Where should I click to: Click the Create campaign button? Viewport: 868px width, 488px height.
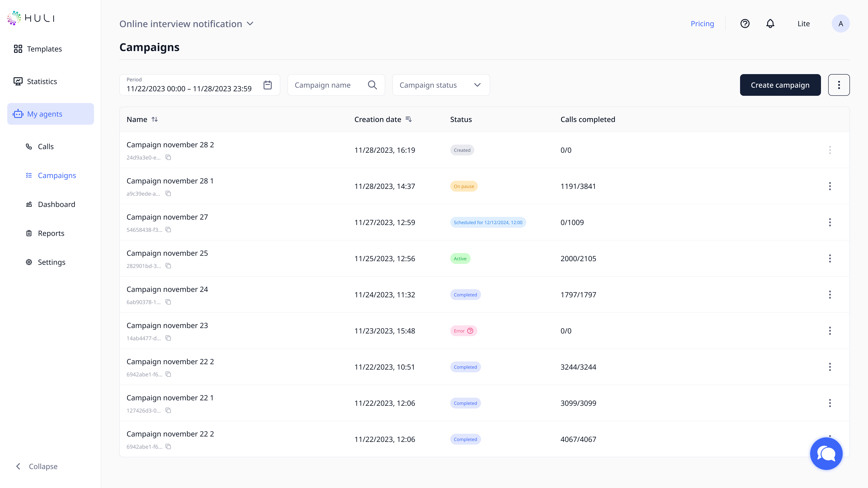(x=780, y=85)
